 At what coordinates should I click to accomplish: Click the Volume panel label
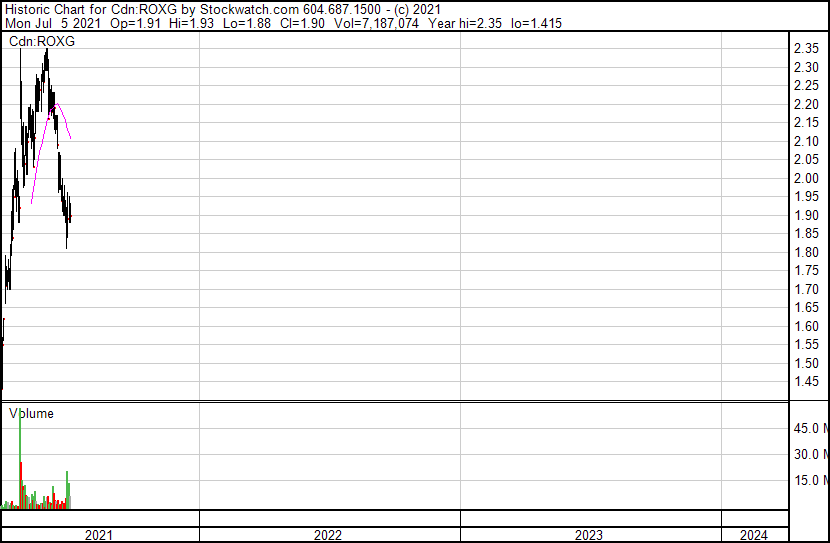(x=31, y=413)
